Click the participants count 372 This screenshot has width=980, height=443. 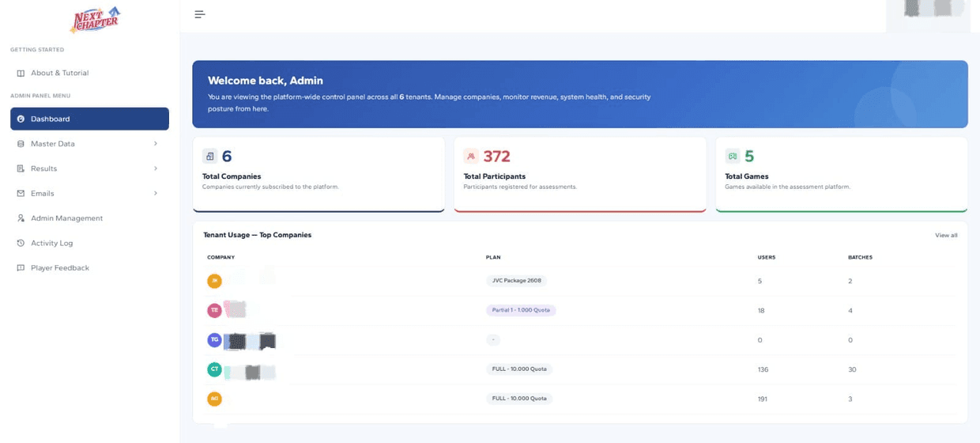pyautogui.click(x=497, y=157)
